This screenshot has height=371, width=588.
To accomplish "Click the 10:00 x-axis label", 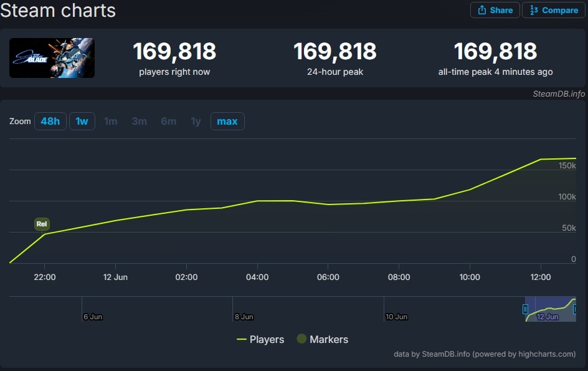I will [470, 277].
